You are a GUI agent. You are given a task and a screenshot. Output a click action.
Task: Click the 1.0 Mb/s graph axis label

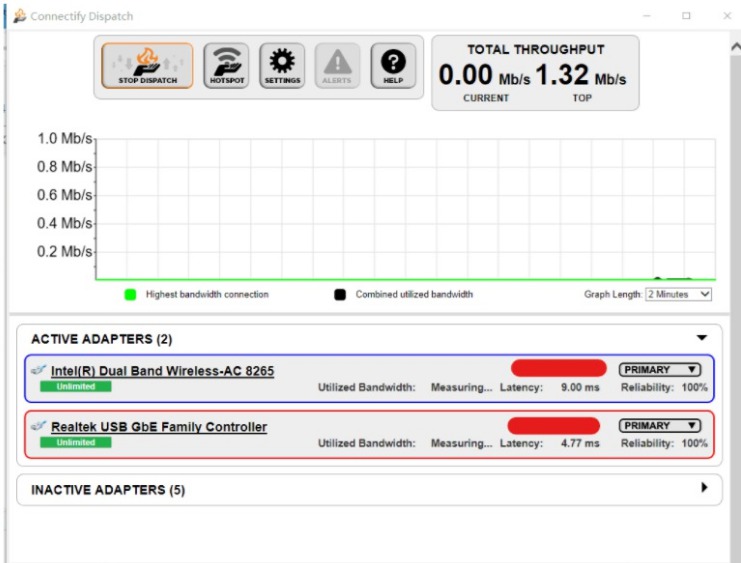pyautogui.click(x=65, y=139)
